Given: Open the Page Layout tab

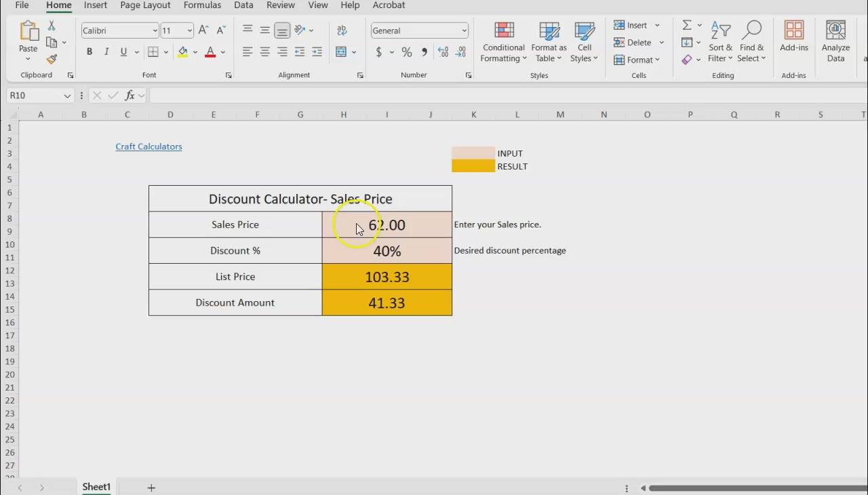Looking at the screenshot, I should coord(145,5).
